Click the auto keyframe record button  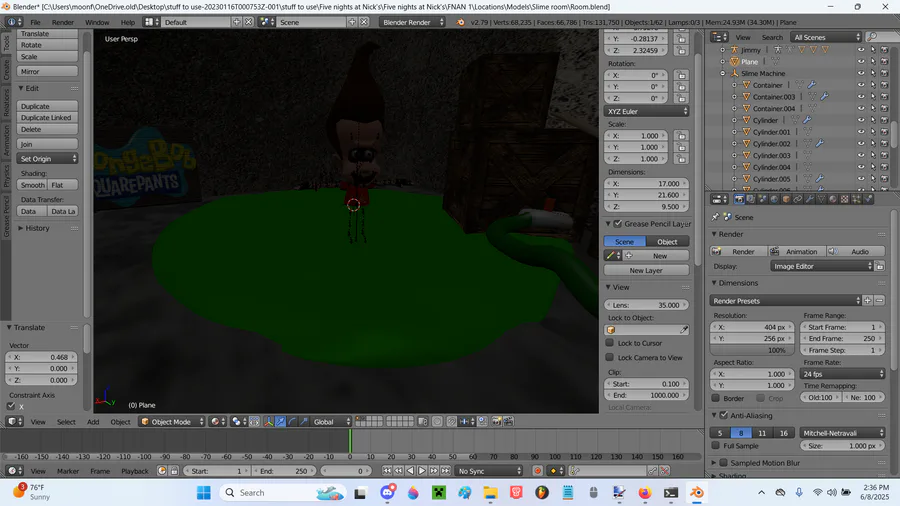[538, 471]
